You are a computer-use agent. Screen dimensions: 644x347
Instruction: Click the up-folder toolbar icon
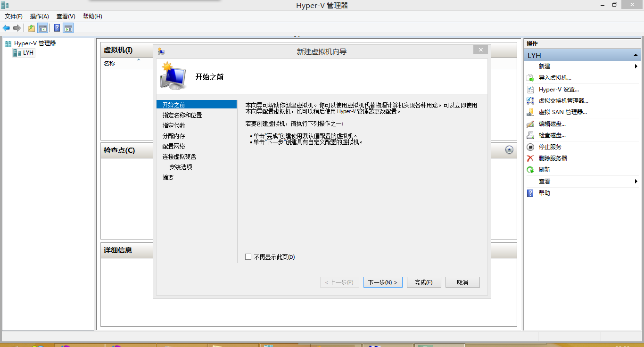[x=32, y=28]
